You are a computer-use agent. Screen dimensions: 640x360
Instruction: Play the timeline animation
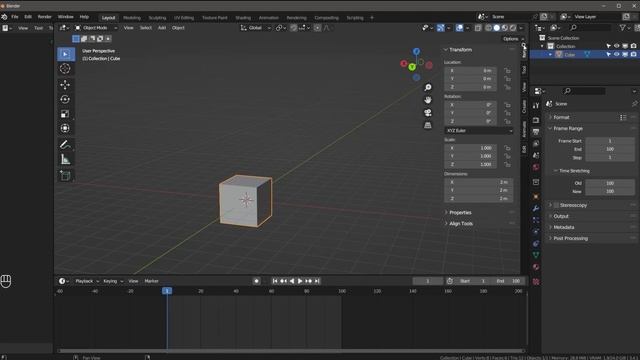pos(300,281)
